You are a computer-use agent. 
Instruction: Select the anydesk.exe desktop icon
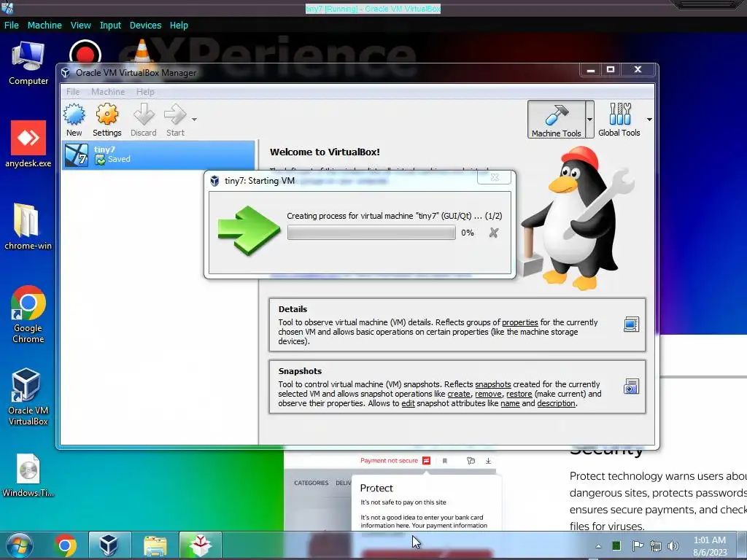point(28,144)
